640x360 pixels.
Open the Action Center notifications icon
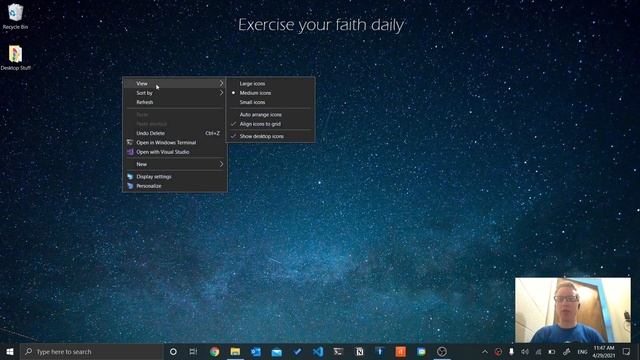627,351
